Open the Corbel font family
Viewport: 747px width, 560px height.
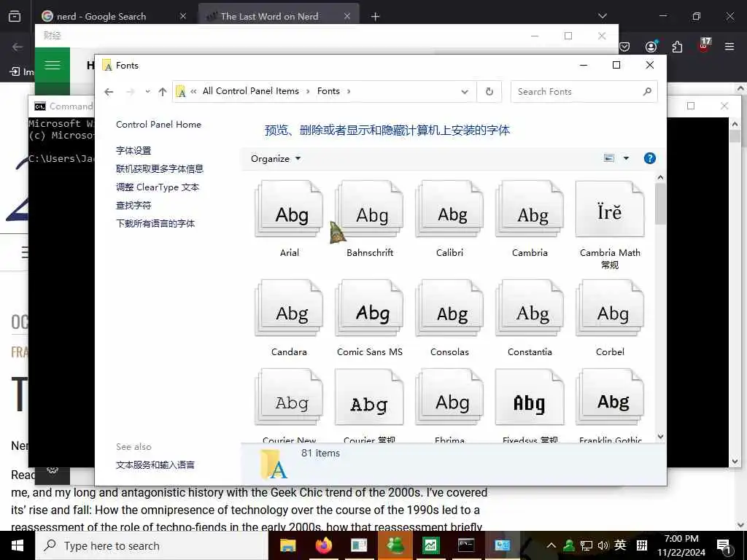[x=610, y=318]
